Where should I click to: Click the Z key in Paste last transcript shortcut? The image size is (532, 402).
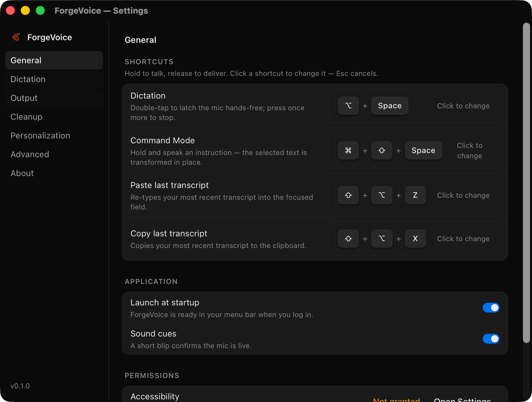pyautogui.click(x=415, y=195)
